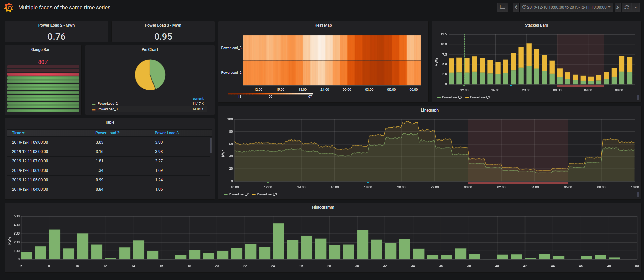Refresh the dashboard with refresh icon
Image resolution: width=644 pixels, height=280 pixels.
pyautogui.click(x=626, y=7)
